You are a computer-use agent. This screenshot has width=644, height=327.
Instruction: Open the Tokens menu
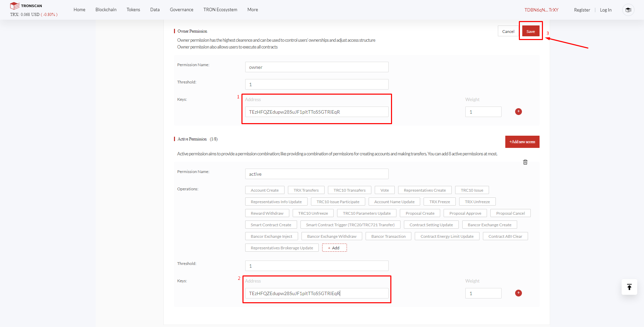click(133, 9)
